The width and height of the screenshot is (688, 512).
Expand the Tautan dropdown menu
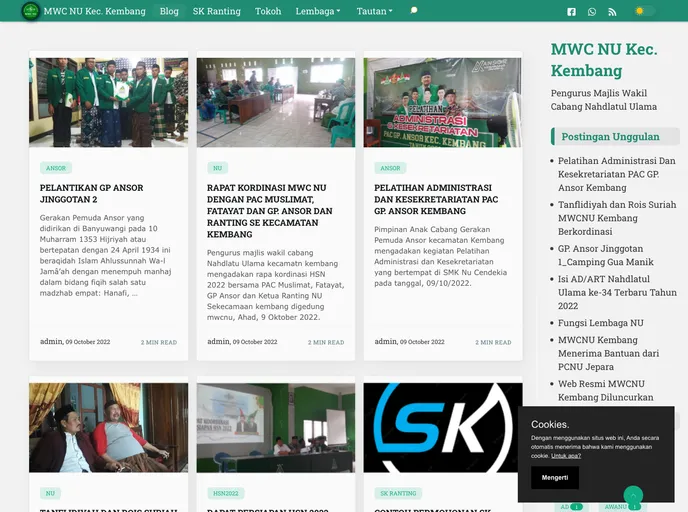(374, 11)
